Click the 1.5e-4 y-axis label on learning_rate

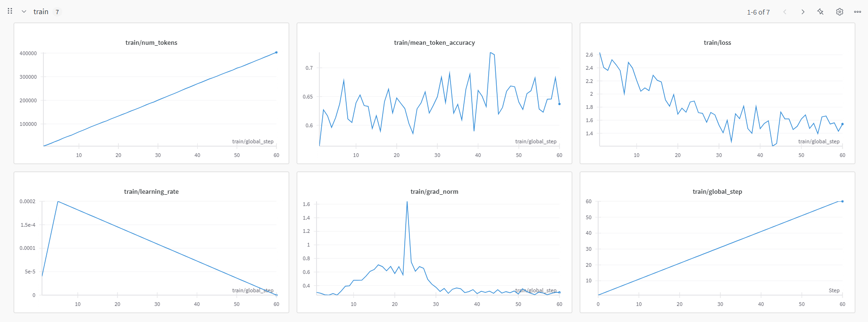(x=28, y=225)
